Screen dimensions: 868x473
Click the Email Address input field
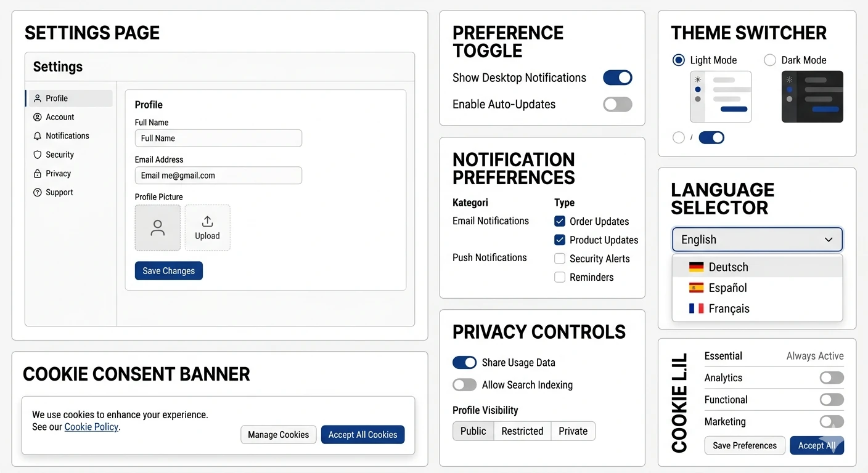pyautogui.click(x=218, y=176)
